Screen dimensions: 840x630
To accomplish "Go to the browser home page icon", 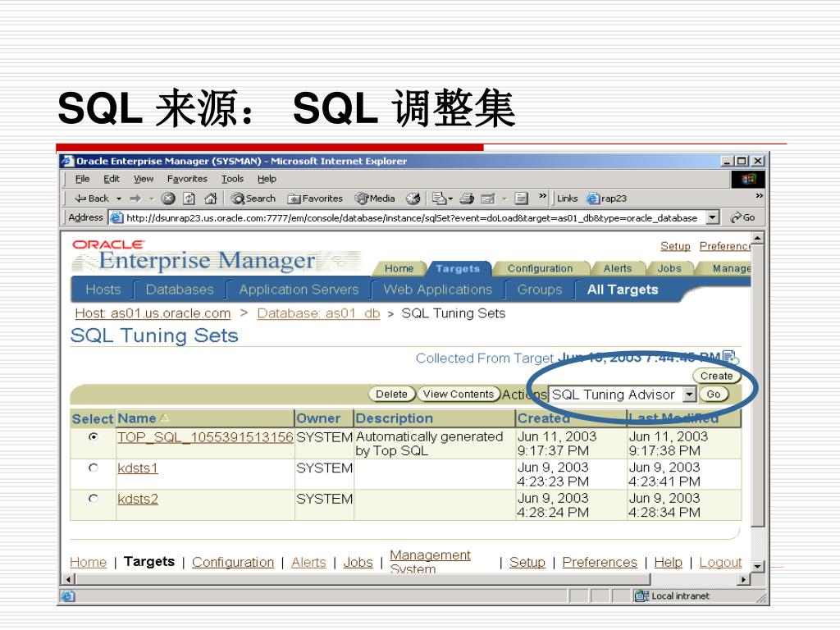I will (211, 199).
